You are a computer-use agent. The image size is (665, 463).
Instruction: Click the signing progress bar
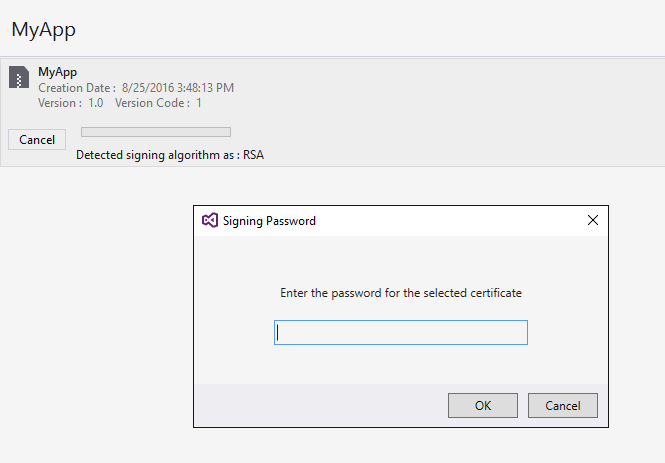[155, 132]
